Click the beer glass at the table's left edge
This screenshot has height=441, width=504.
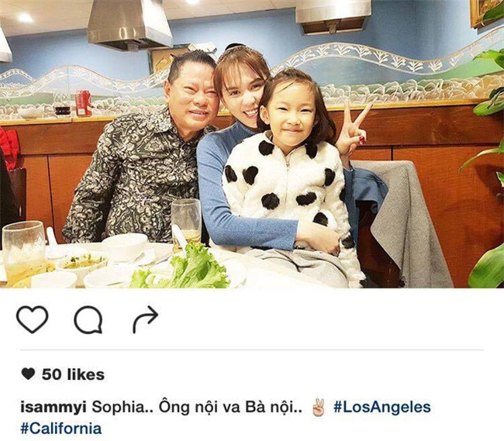point(24,253)
